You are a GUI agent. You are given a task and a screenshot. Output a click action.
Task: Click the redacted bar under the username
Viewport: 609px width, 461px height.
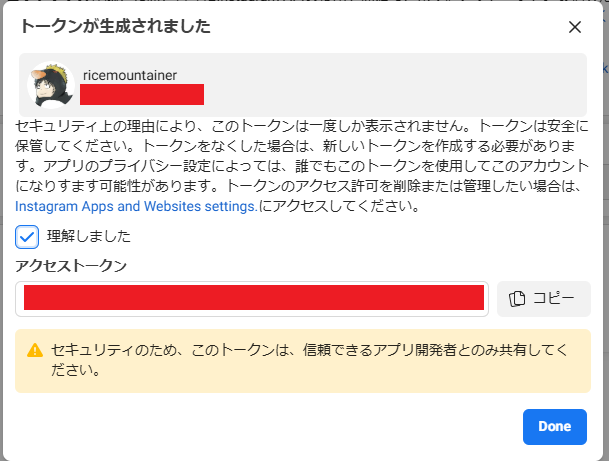coord(142,95)
